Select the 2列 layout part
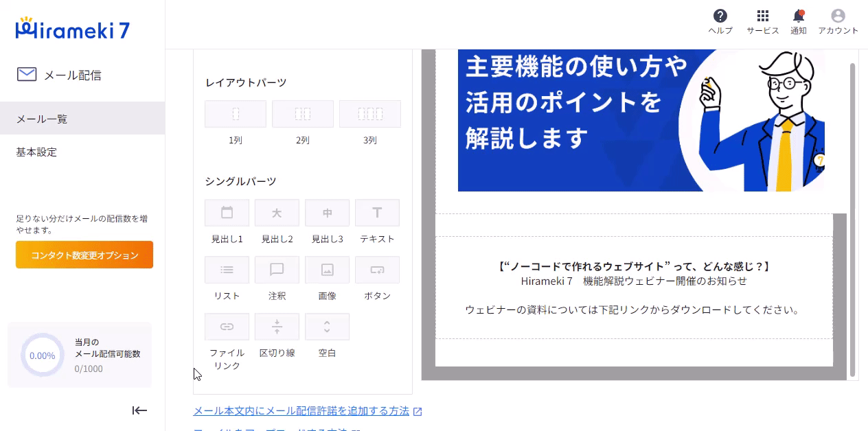The height and width of the screenshot is (431, 868). [303, 114]
